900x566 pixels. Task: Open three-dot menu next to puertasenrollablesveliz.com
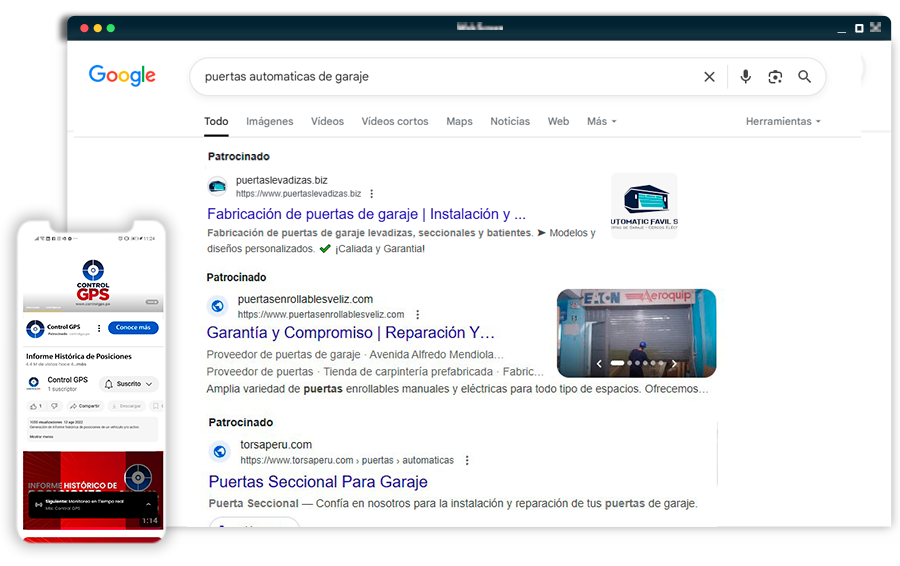418,315
